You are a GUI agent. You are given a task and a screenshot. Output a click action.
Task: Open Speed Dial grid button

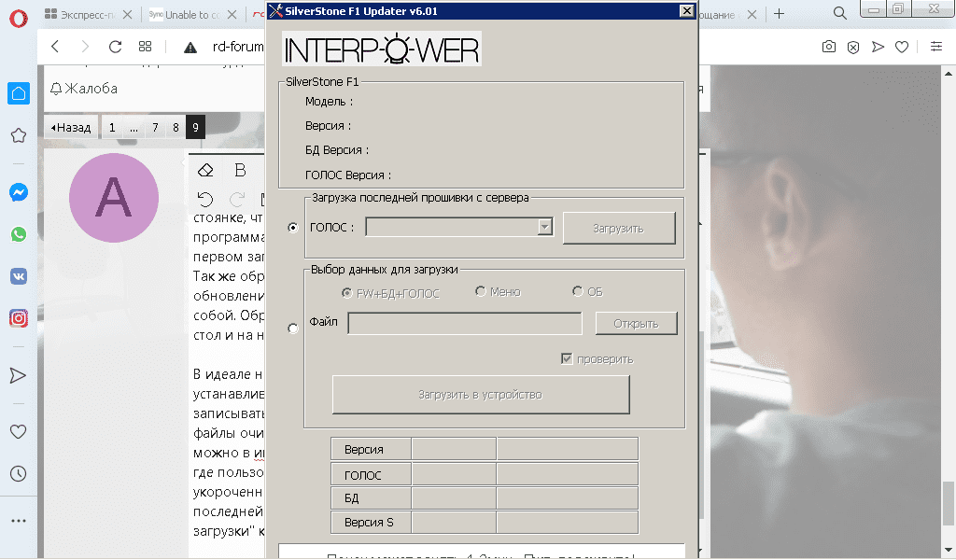coord(145,47)
